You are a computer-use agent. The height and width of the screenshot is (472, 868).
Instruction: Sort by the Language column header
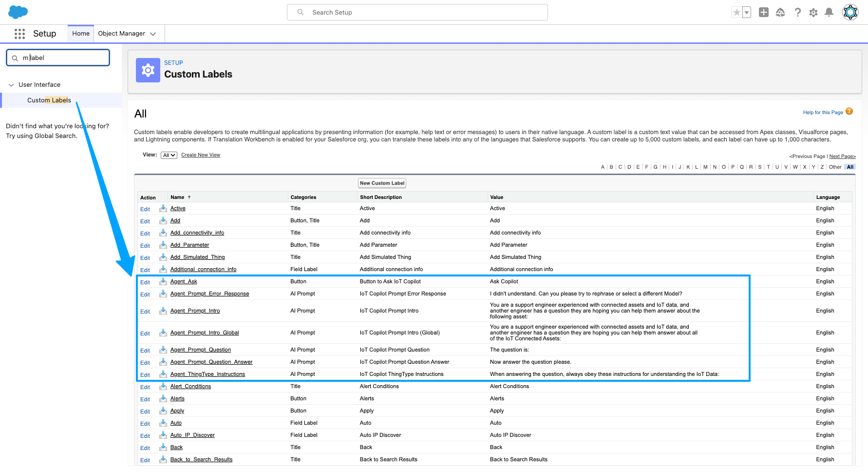(x=828, y=197)
